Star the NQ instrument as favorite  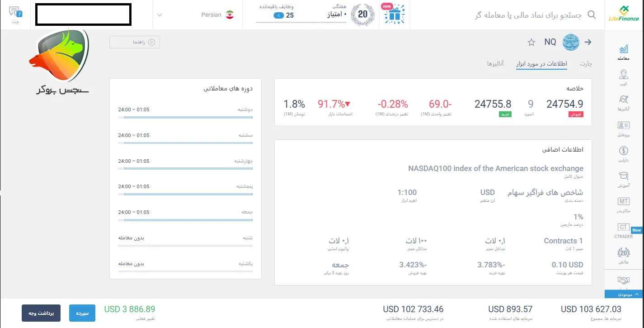coord(531,42)
